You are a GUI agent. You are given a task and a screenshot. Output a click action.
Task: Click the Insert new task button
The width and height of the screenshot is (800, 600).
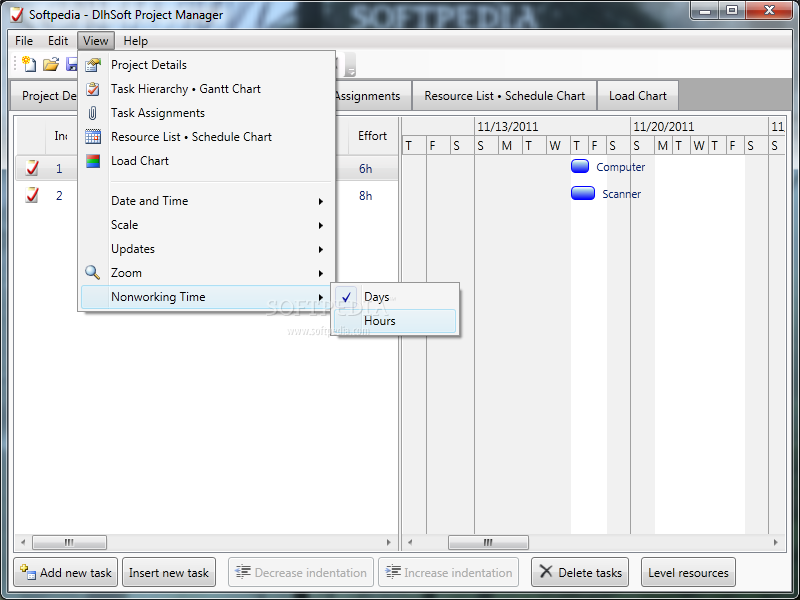point(169,572)
